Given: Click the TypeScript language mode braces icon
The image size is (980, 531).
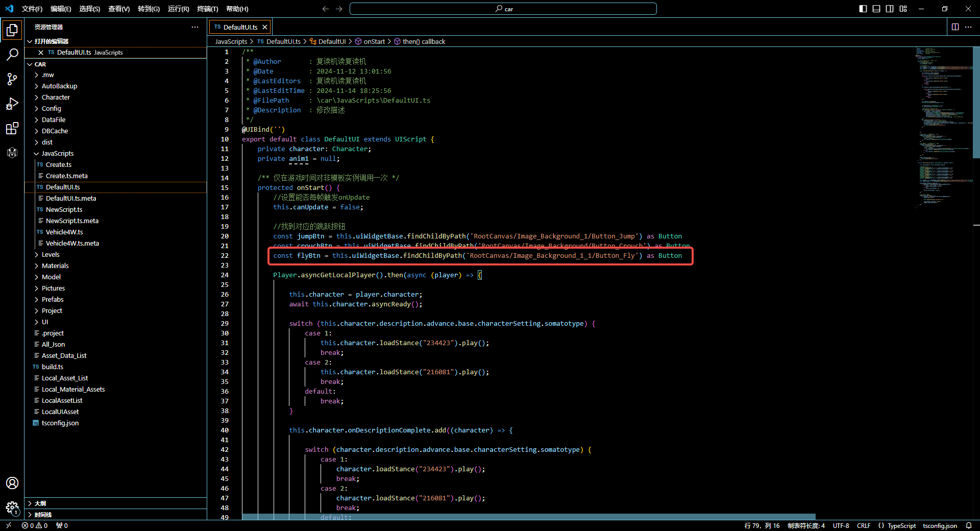Looking at the screenshot, I should (881, 525).
